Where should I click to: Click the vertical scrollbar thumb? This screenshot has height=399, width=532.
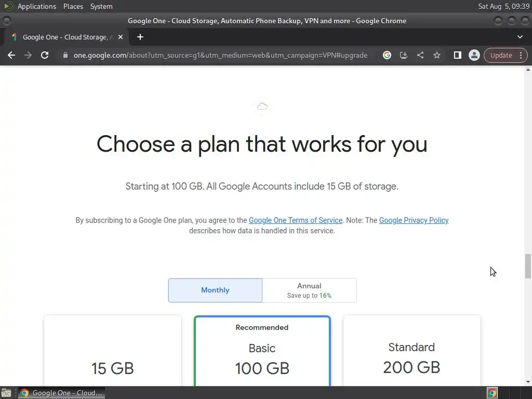[528, 265]
